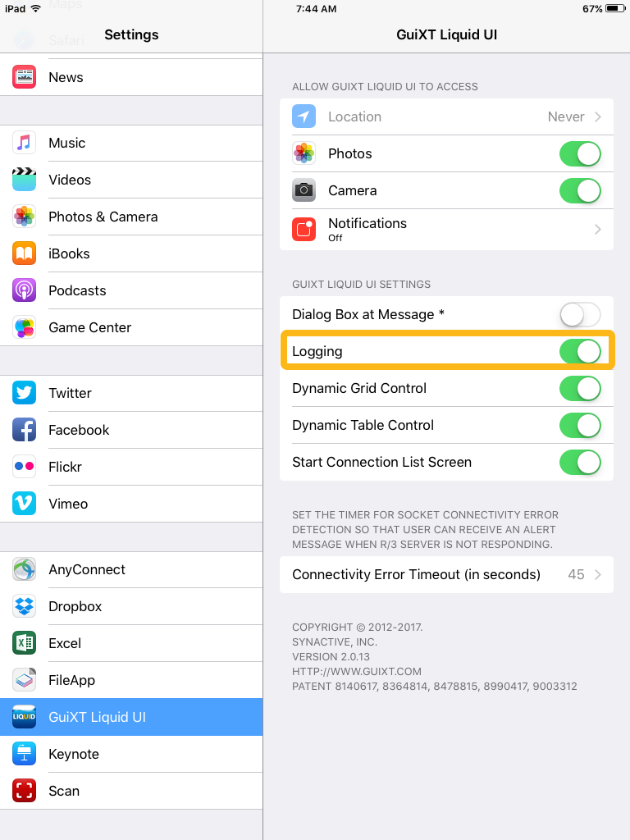The width and height of the screenshot is (630, 840).
Task: Select Facebook in settings list
Action: 131,430
